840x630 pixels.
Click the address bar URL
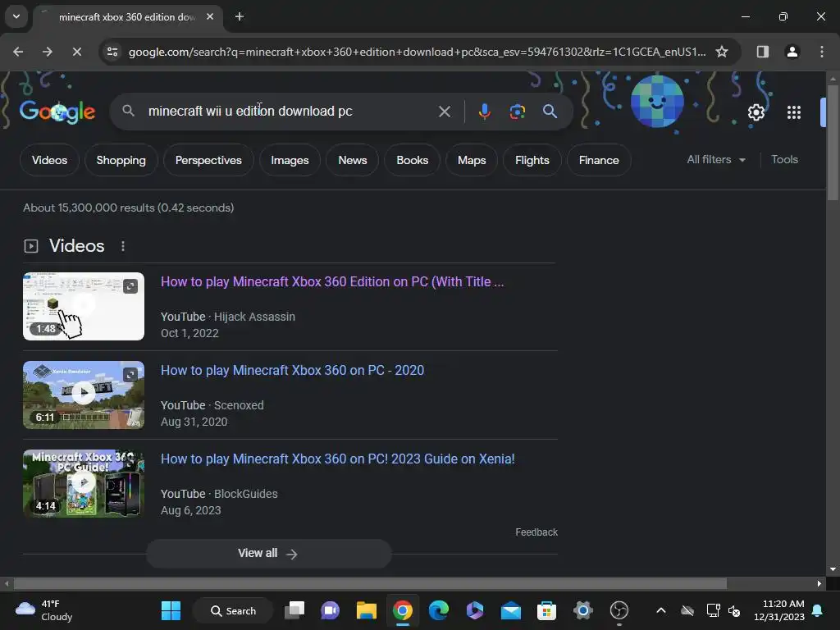coord(417,52)
